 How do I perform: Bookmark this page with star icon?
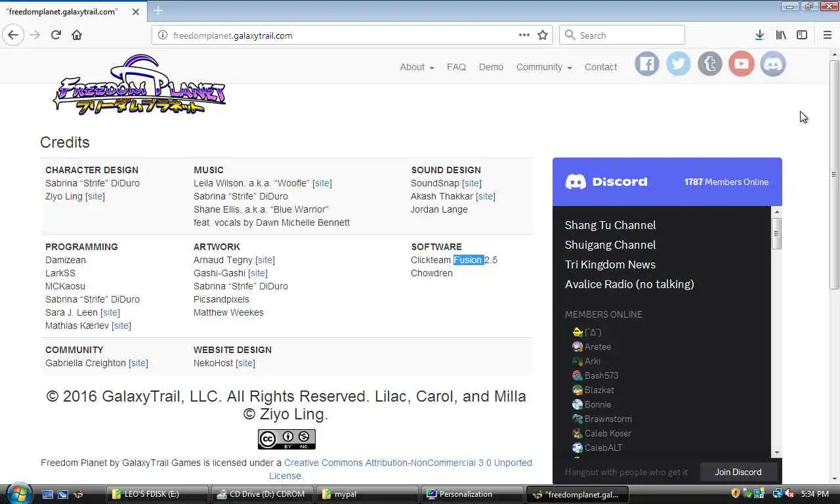click(543, 35)
